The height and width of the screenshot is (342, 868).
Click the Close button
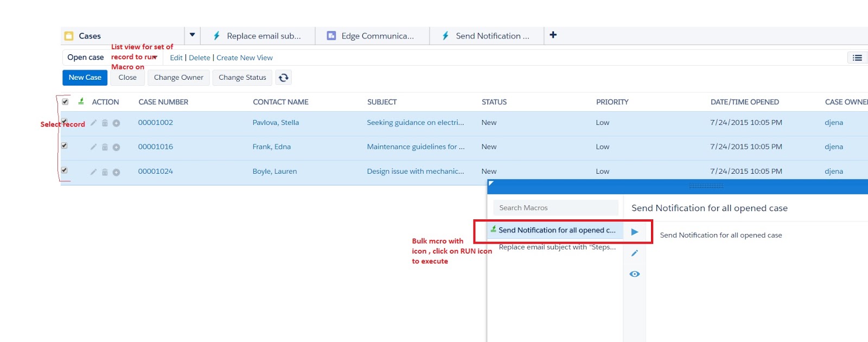click(127, 78)
